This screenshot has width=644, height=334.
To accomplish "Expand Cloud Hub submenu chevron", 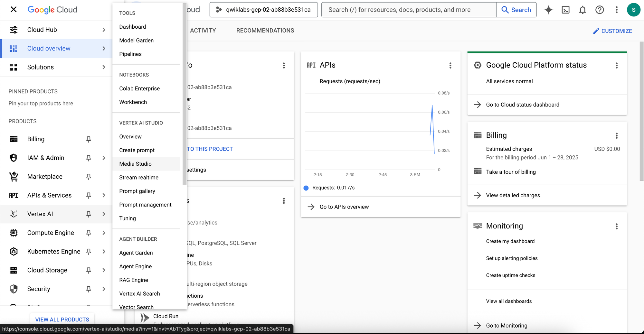I will (x=104, y=30).
